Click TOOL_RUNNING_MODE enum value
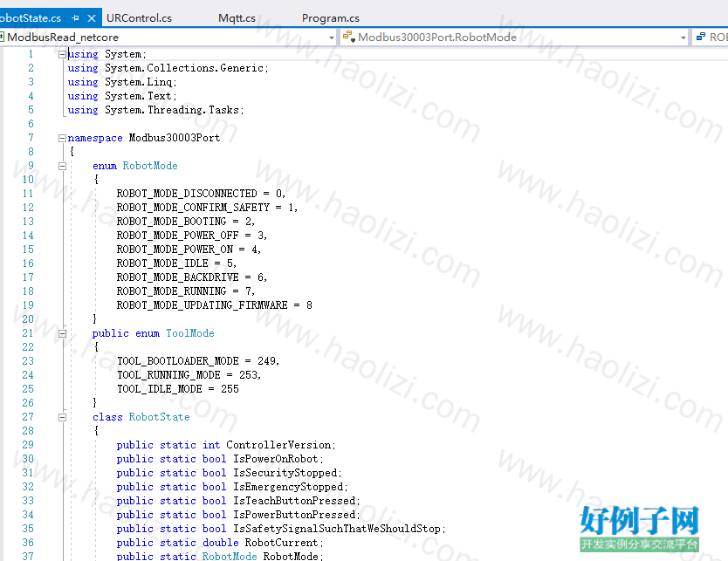728x561 pixels. tap(168, 375)
